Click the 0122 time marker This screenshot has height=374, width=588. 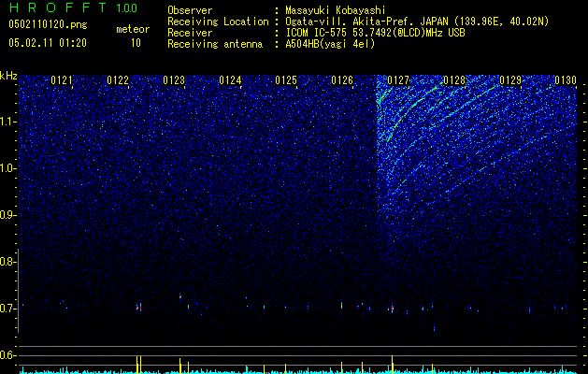pyautogui.click(x=118, y=80)
